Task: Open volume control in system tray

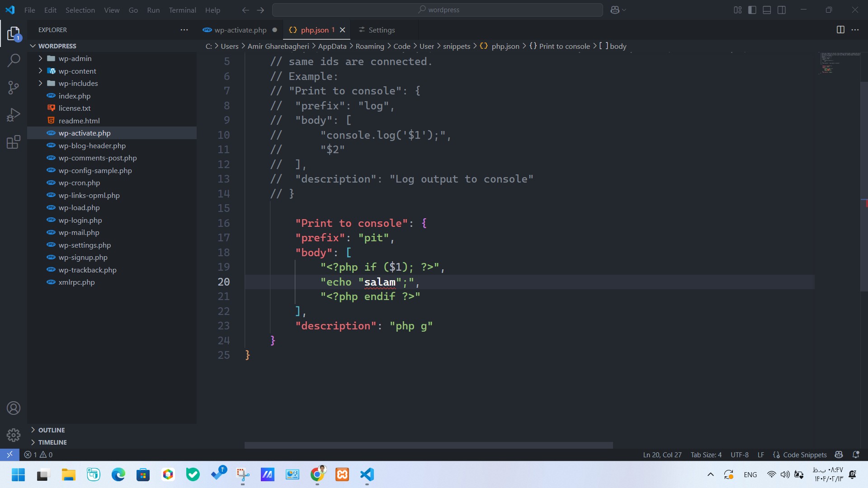Action: pyautogui.click(x=785, y=474)
